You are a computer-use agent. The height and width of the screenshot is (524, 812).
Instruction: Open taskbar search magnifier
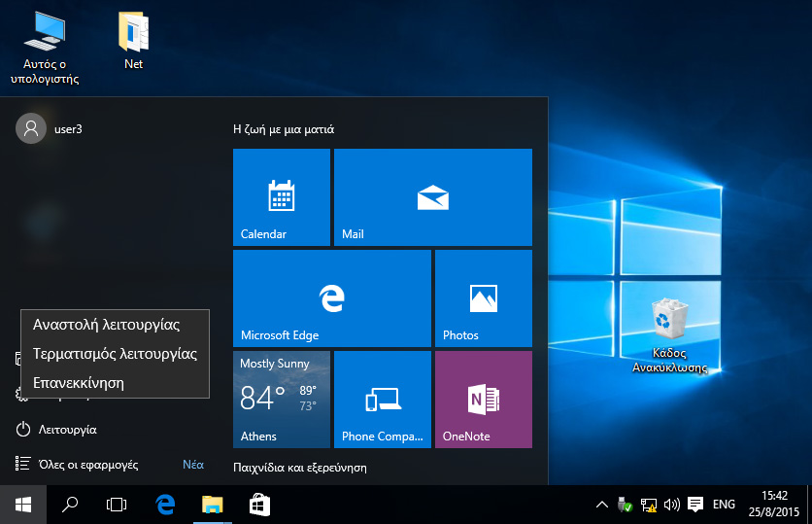pos(70,505)
